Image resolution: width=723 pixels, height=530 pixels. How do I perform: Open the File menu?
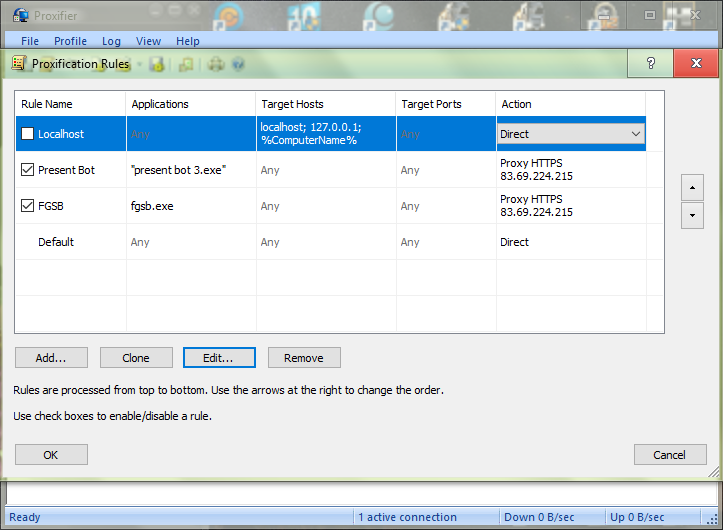pos(30,41)
